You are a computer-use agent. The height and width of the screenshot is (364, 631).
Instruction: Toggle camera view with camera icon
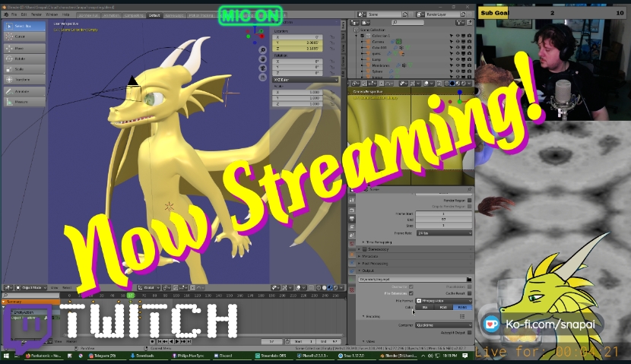pos(263,68)
